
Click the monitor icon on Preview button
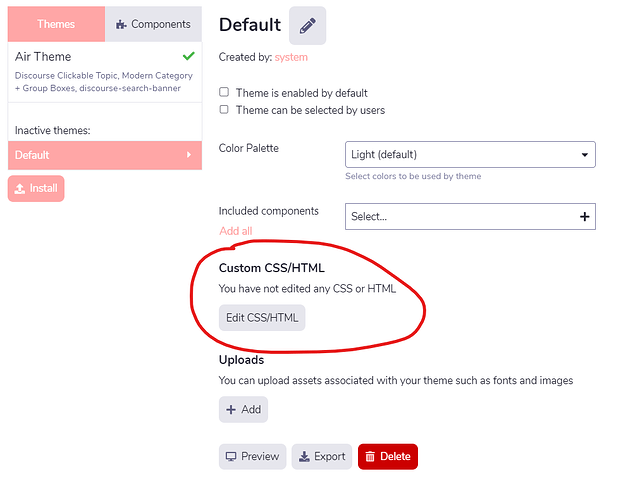click(231, 457)
